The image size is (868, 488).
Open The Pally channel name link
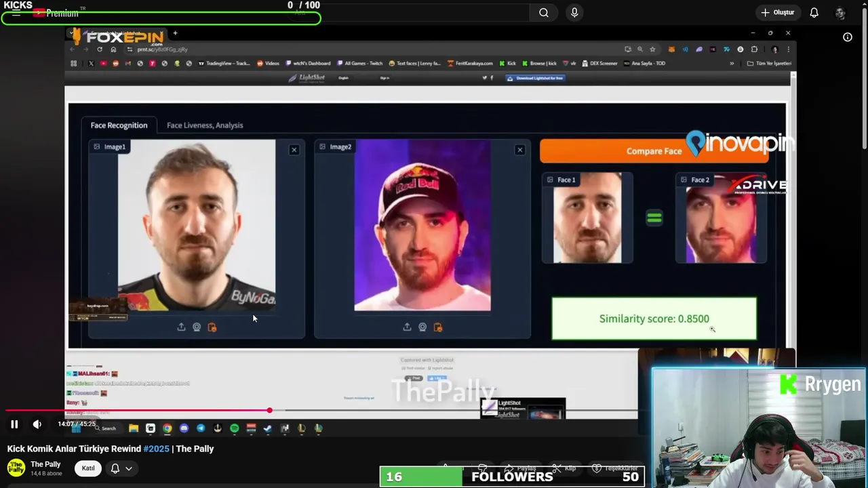tap(45, 464)
